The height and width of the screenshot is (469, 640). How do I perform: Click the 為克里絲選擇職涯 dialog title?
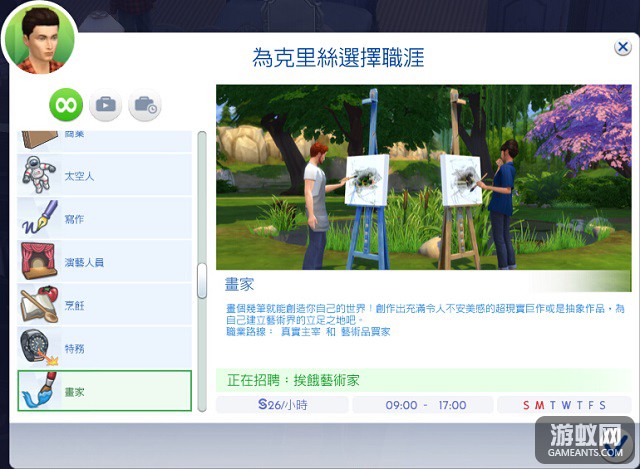tap(338, 57)
